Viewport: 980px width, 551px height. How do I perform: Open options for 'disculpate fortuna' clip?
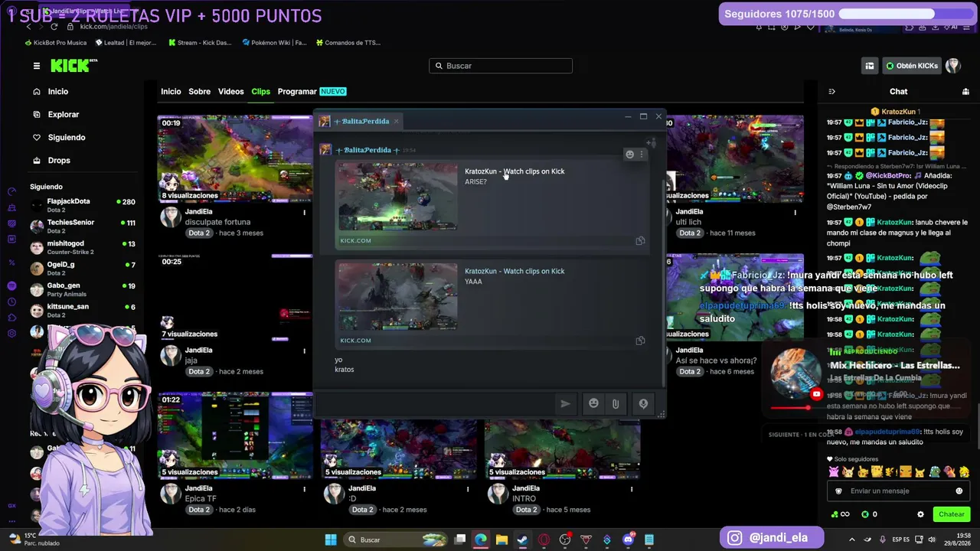pyautogui.click(x=305, y=212)
